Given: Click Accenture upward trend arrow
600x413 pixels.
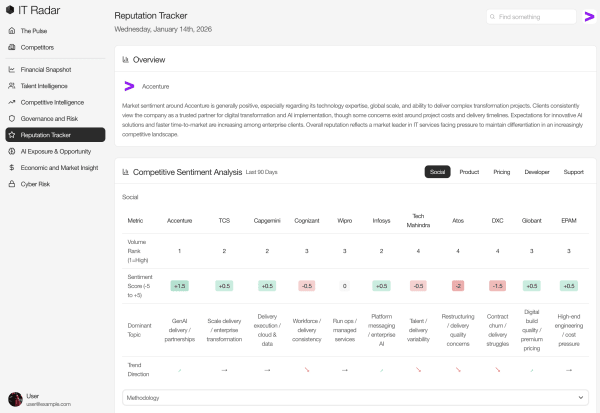Looking at the screenshot, I should [179, 370].
